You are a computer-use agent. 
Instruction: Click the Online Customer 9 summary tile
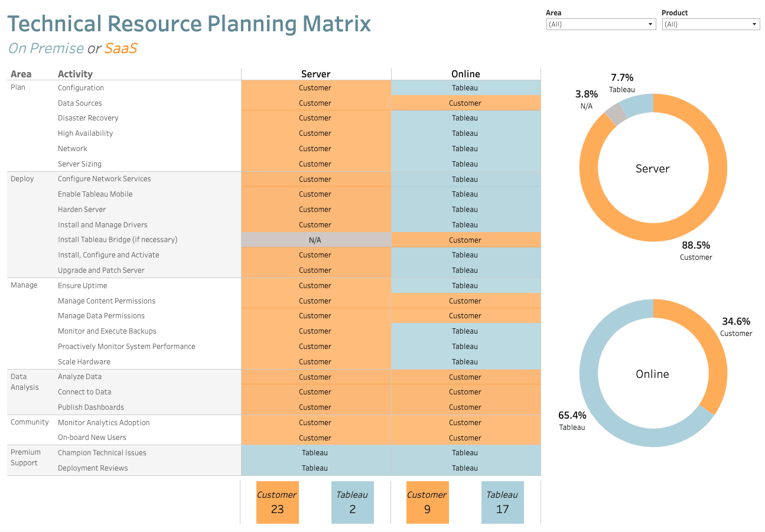click(x=428, y=502)
